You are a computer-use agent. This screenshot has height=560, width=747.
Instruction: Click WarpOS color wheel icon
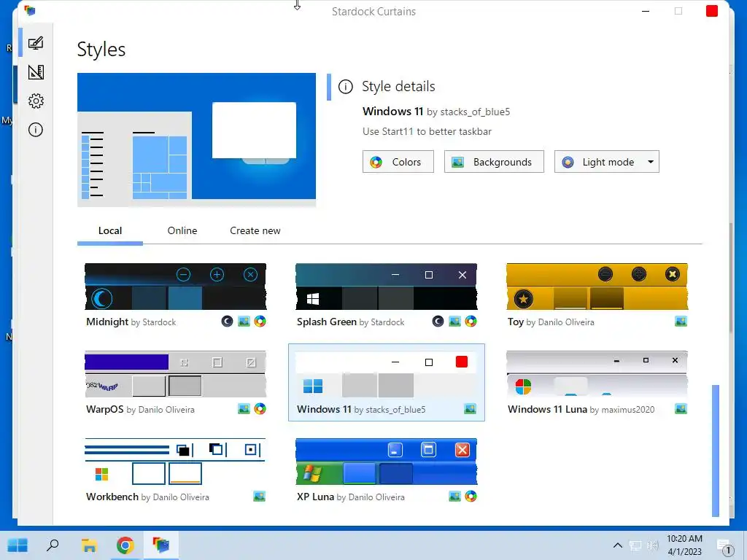(x=260, y=408)
